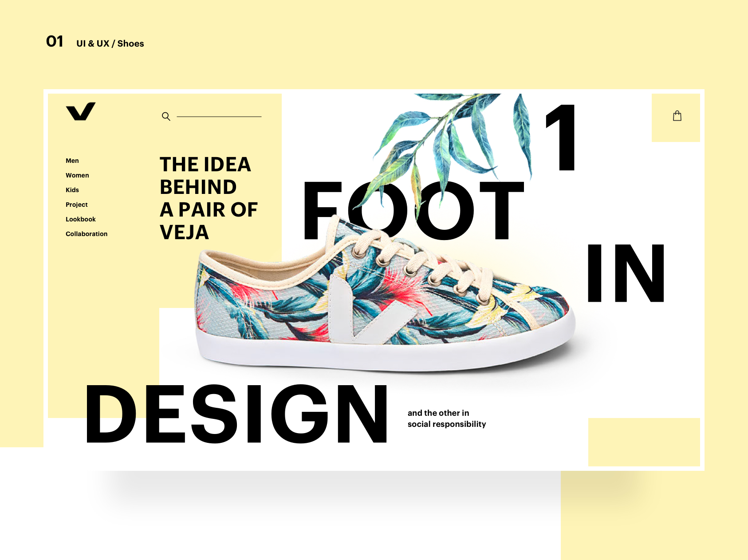Focus the search input line
Viewport: 748px width, 560px height.
click(219, 117)
